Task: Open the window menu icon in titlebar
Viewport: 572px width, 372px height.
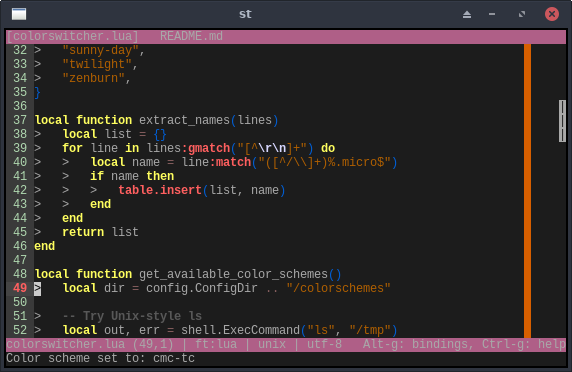Action: click(x=19, y=14)
